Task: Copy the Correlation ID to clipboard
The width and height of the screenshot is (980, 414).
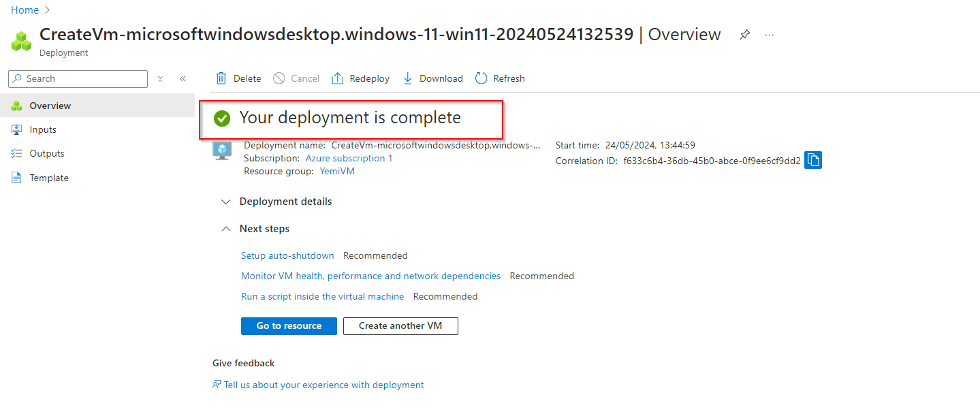Action: coord(813,160)
